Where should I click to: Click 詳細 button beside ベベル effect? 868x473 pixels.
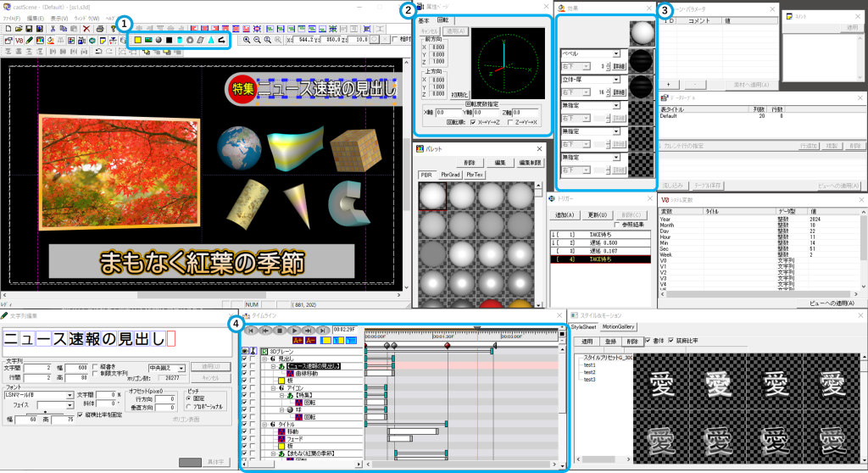[619, 66]
